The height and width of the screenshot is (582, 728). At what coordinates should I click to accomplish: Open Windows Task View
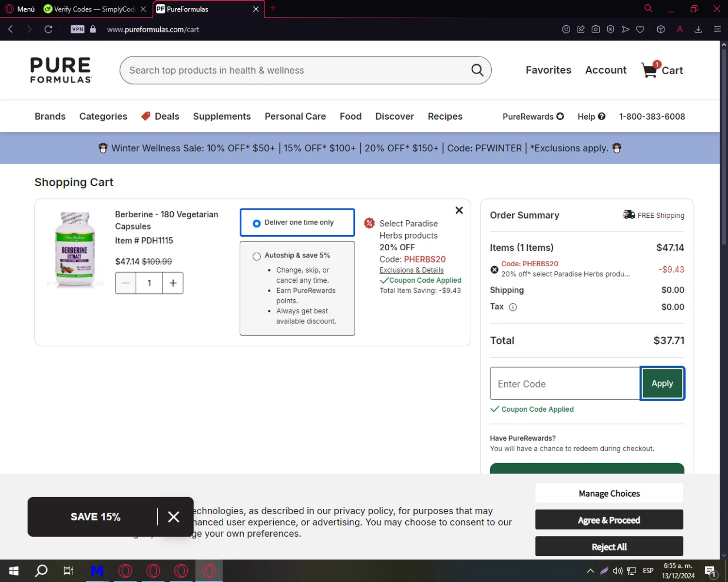68,571
